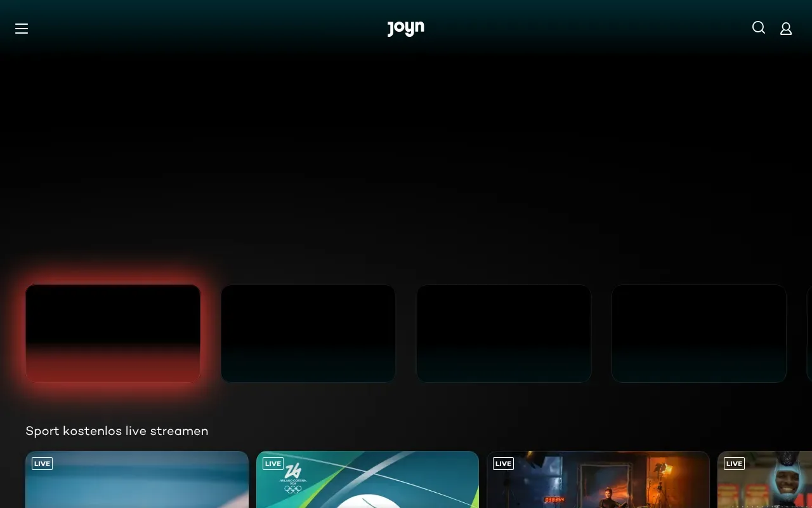Click the Joyn wordmark in the header
This screenshot has height=508, width=812.
click(405, 28)
